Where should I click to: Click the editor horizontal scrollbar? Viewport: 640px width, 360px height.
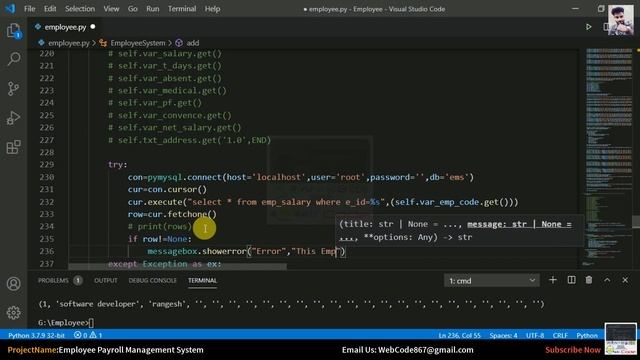[x=178, y=267]
